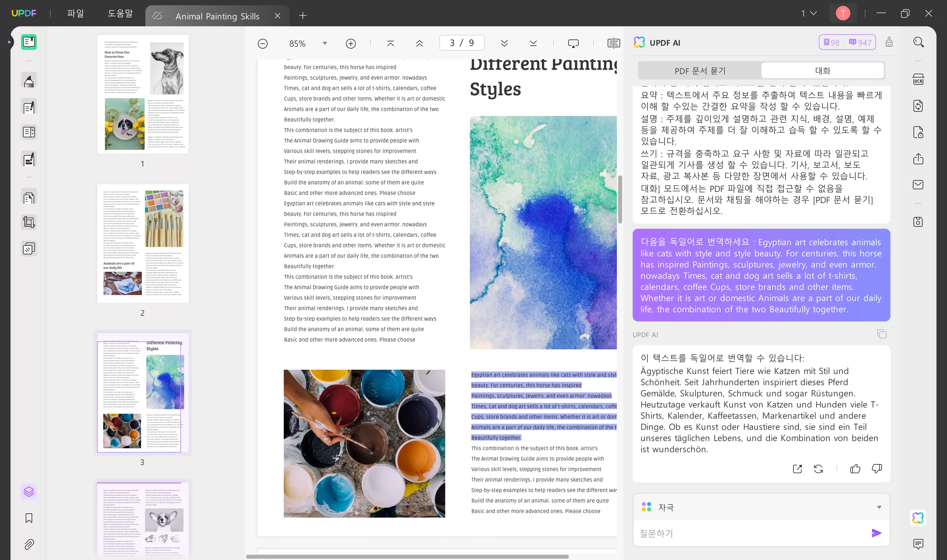The image size is (947, 560).
Task: Select the Animal Painting Skills tab
Action: coord(217,16)
